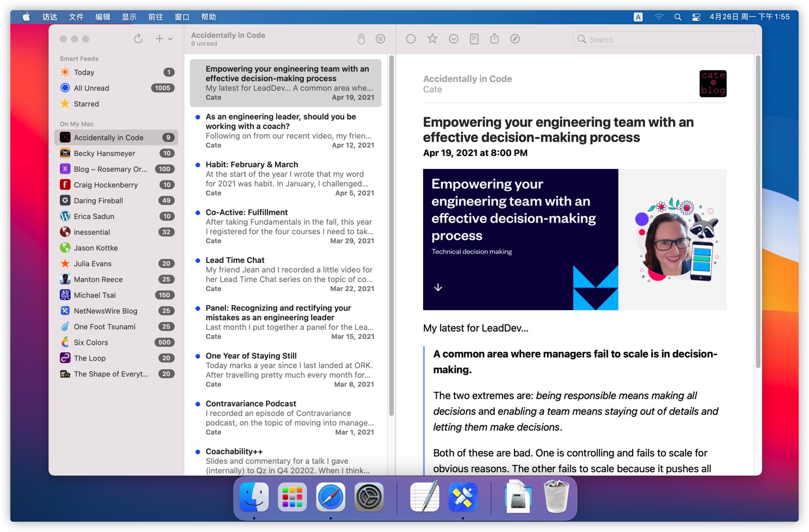Open the One Year of Staying Still article
Viewport: 809px width, 532px height.
point(286,370)
